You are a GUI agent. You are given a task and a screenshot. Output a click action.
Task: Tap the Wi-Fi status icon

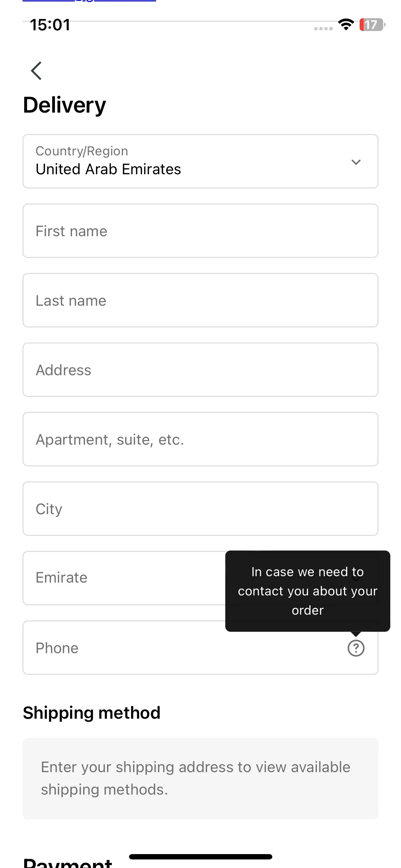pos(346,25)
